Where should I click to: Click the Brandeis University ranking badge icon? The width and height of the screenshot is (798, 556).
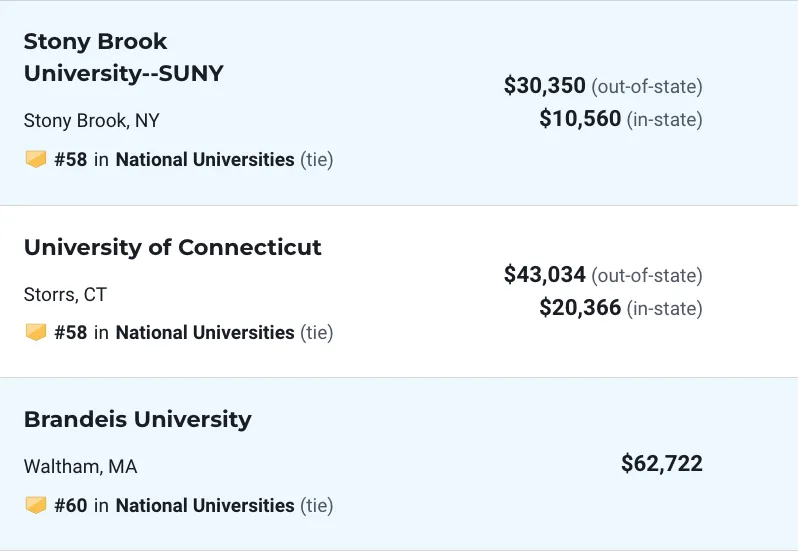36,505
